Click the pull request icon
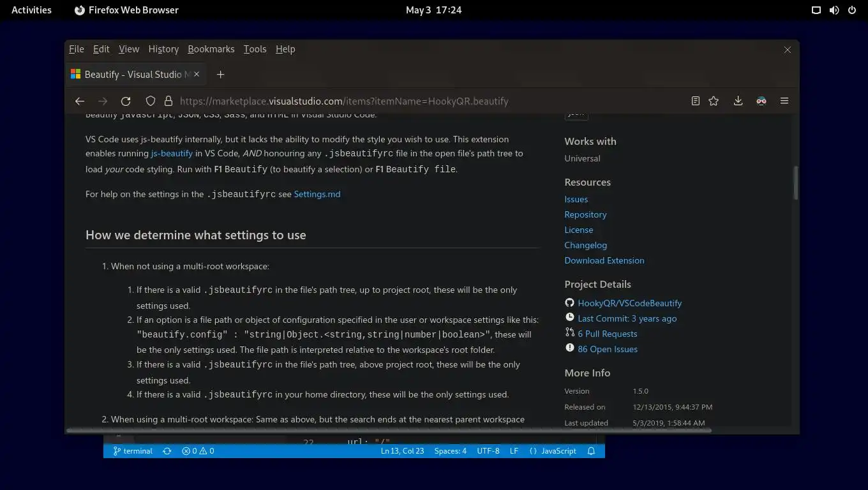The width and height of the screenshot is (868, 490). point(569,333)
